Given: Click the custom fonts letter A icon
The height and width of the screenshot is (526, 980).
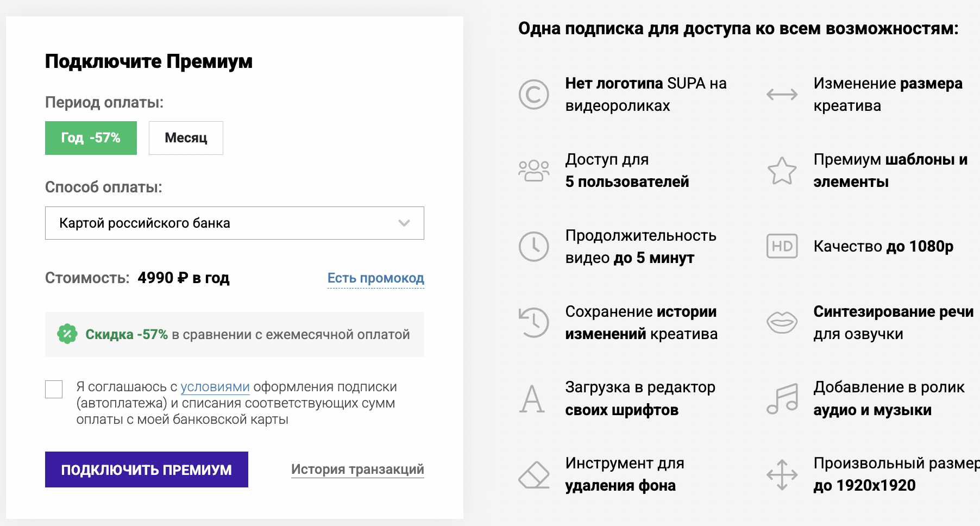Looking at the screenshot, I should click(532, 399).
